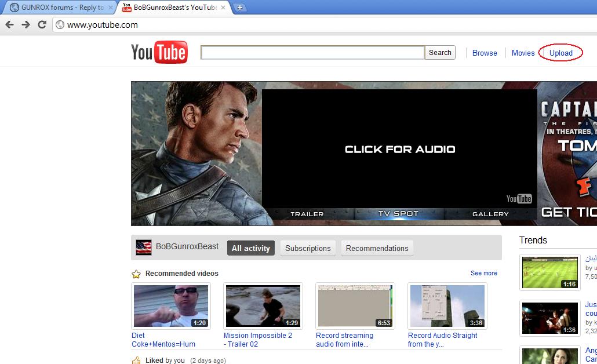This screenshot has width=597, height=364.
Task: Open the Mission Impossible 2 trailer thumbnail
Action: click(x=263, y=306)
